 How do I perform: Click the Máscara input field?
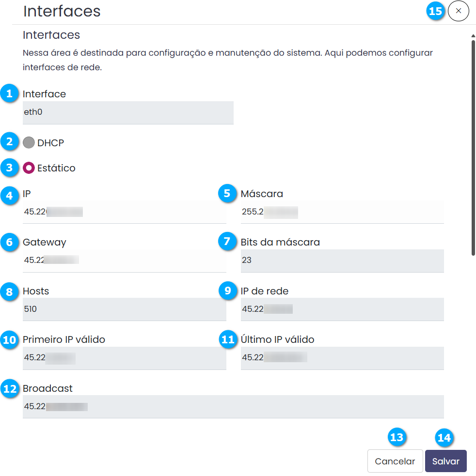(342, 212)
